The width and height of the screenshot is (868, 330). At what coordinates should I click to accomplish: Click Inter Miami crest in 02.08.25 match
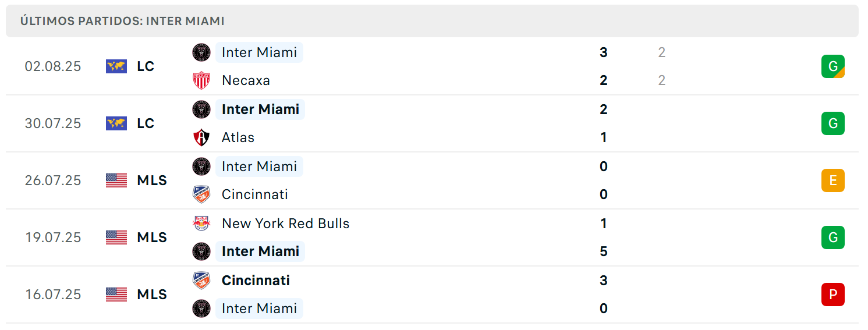201,52
